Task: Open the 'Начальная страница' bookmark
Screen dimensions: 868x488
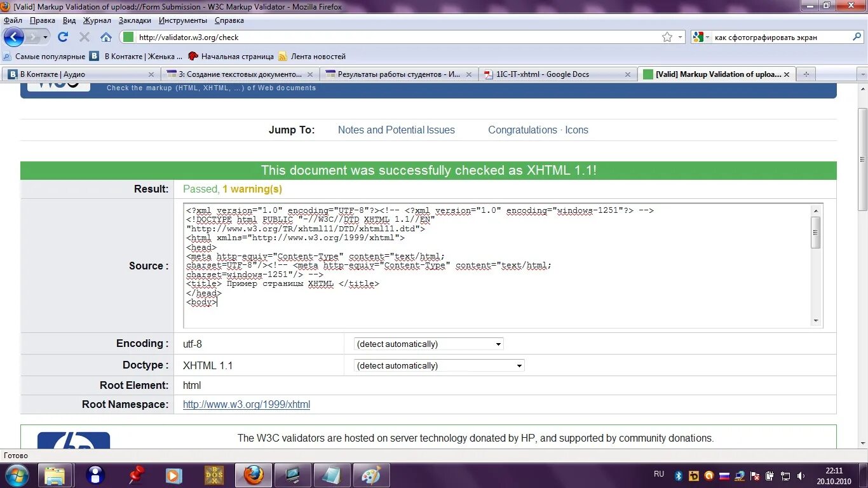Action: (x=231, y=57)
